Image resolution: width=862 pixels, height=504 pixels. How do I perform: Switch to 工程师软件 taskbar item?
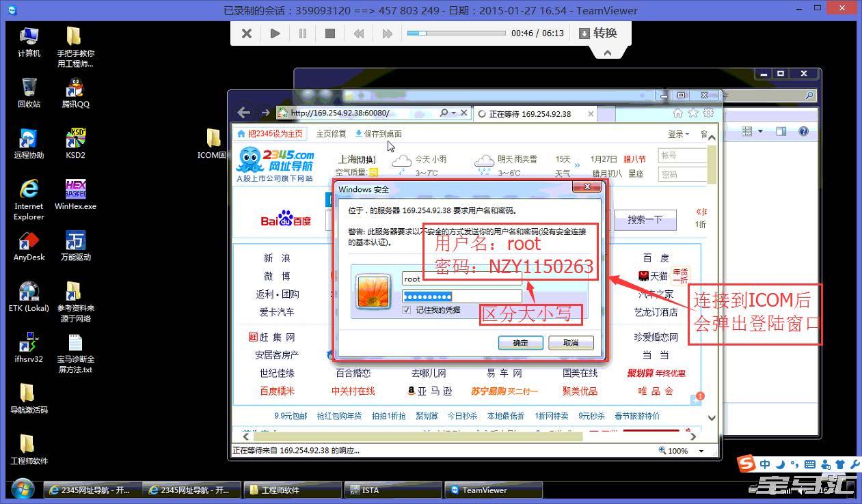pos(292,490)
